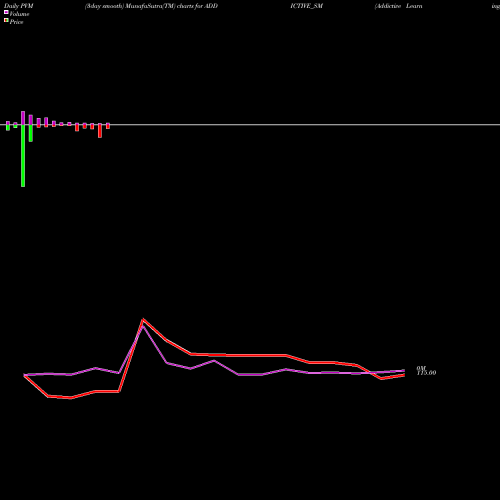
Task: Select the "Volume" legend label
Action: point(19,14)
